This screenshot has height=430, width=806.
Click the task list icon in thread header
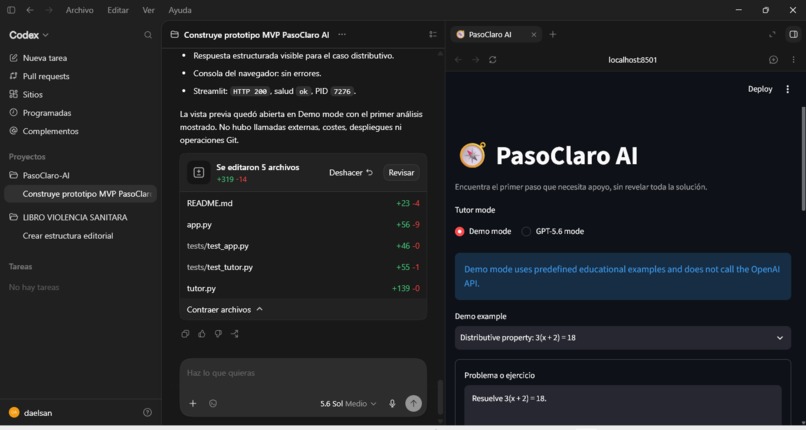coord(433,34)
